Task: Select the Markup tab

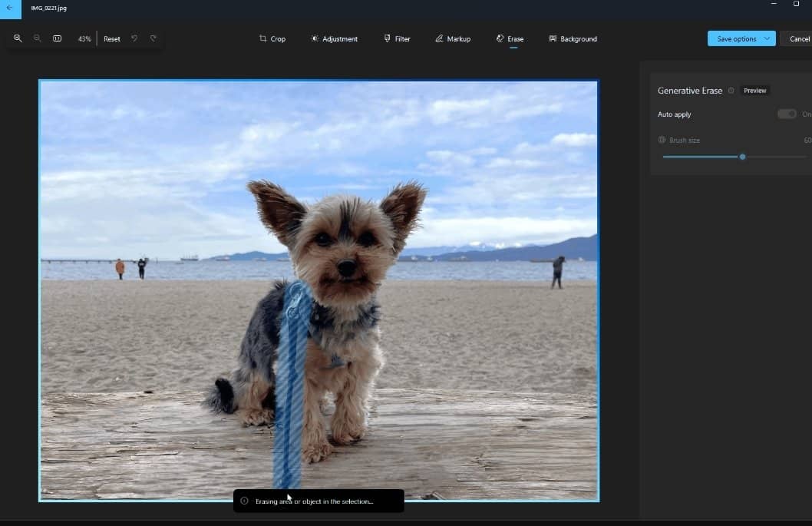Action: [453, 39]
